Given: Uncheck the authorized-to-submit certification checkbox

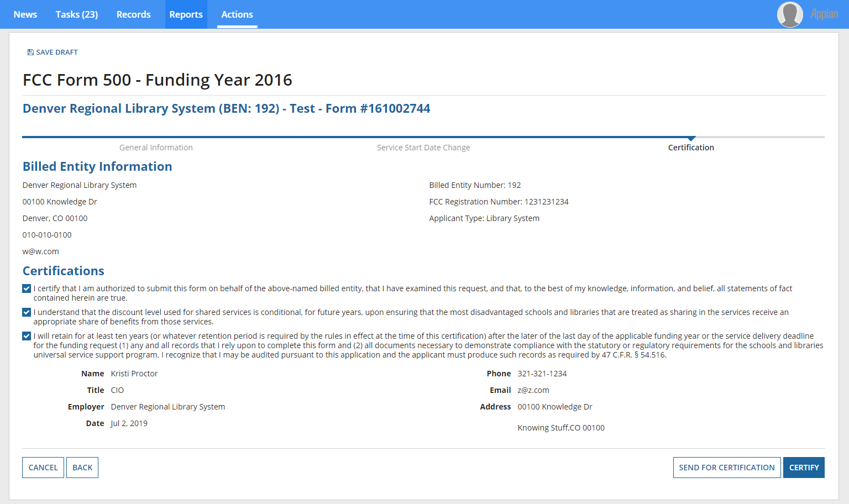Looking at the screenshot, I should point(27,288).
